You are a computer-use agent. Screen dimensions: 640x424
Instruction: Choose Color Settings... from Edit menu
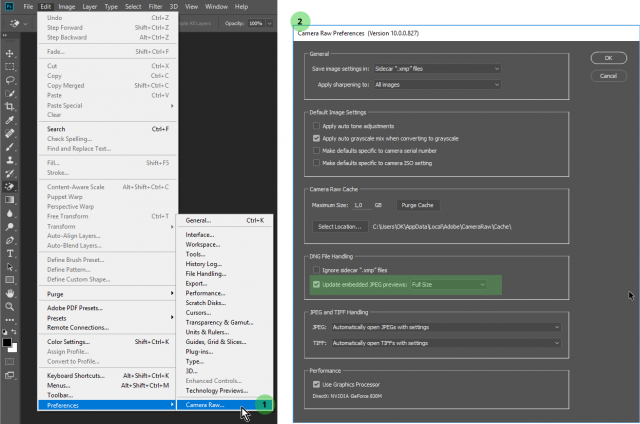(108, 342)
